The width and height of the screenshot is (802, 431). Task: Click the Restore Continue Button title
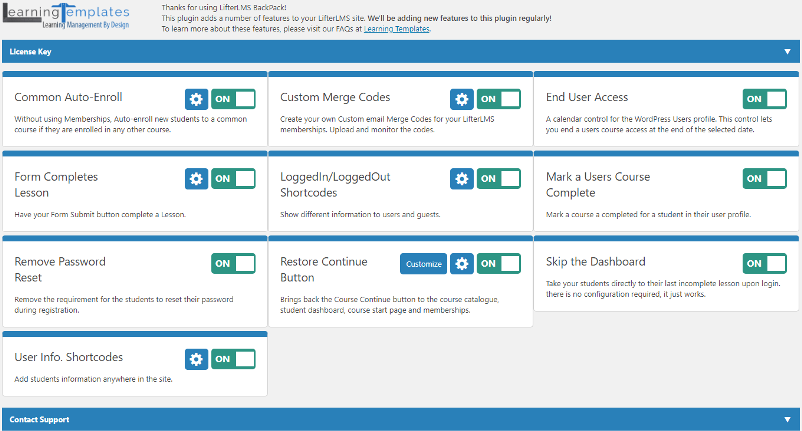point(324,269)
